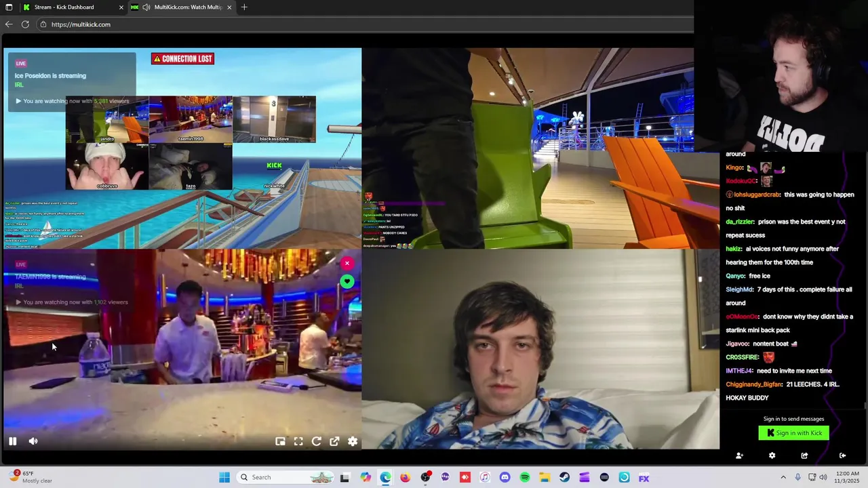Image resolution: width=868 pixels, height=488 pixels.
Task: Switch to the MultiKick.com browser tab
Action: coord(181,7)
